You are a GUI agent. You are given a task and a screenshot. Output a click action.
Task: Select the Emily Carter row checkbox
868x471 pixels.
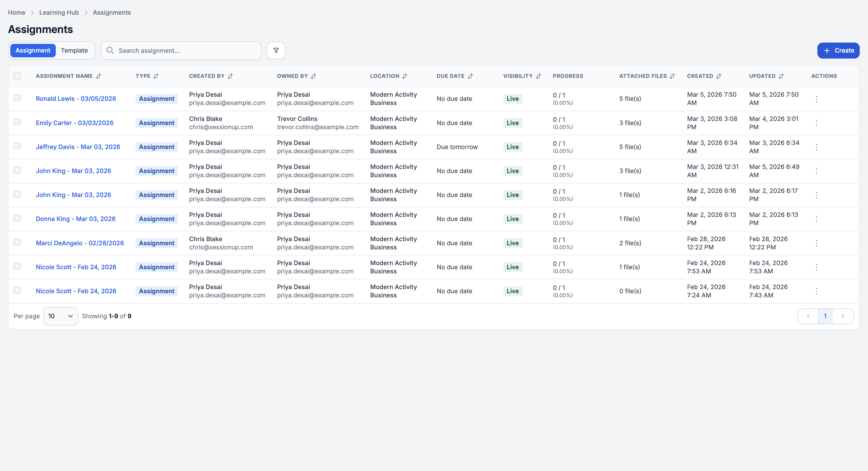point(17,122)
